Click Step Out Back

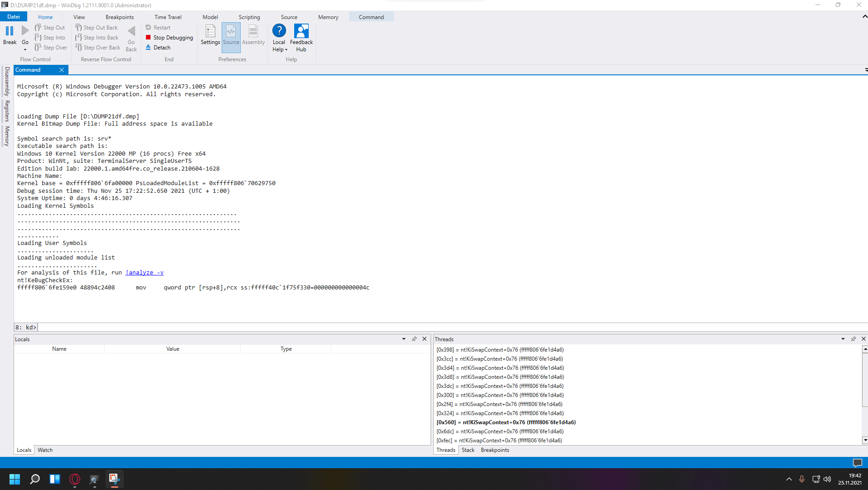pos(97,28)
